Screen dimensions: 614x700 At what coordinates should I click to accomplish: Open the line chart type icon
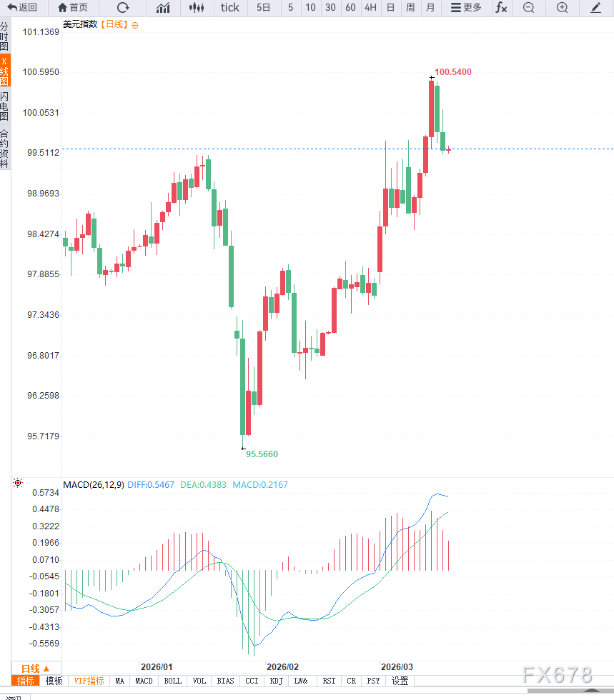tap(163, 8)
